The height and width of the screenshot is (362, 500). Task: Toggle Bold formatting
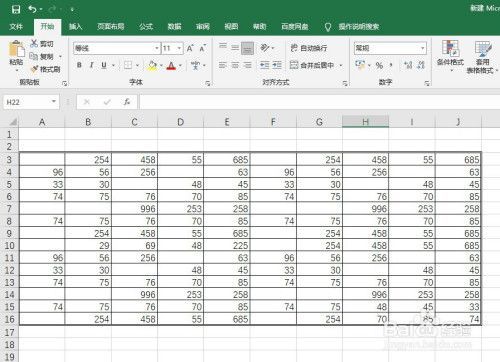coord(79,65)
